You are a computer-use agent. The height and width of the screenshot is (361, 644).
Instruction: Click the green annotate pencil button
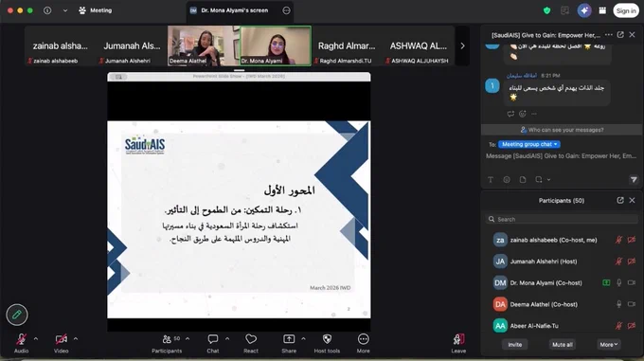pos(17,315)
